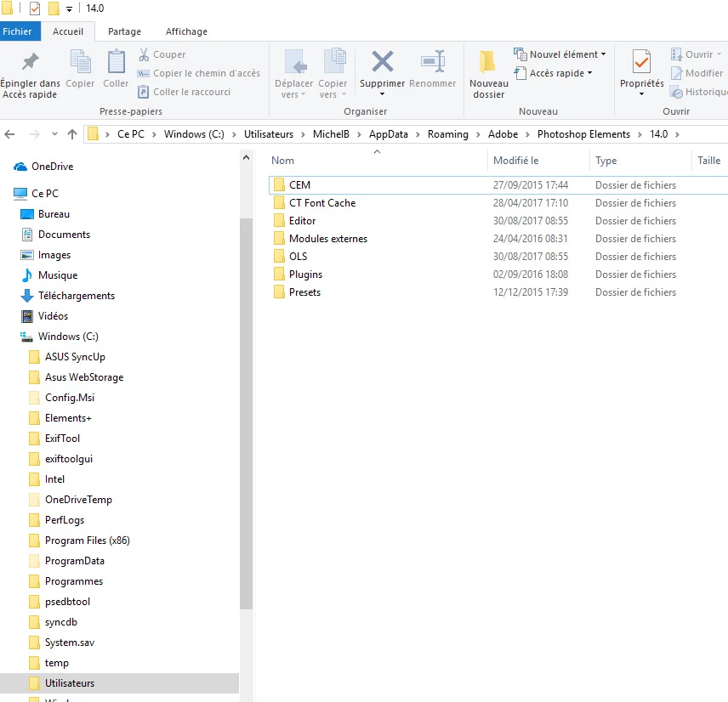Viewport: 728px width, 702px height.
Task: Open ProgramData folder in navigation tree
Action: [x=67, y=561]
